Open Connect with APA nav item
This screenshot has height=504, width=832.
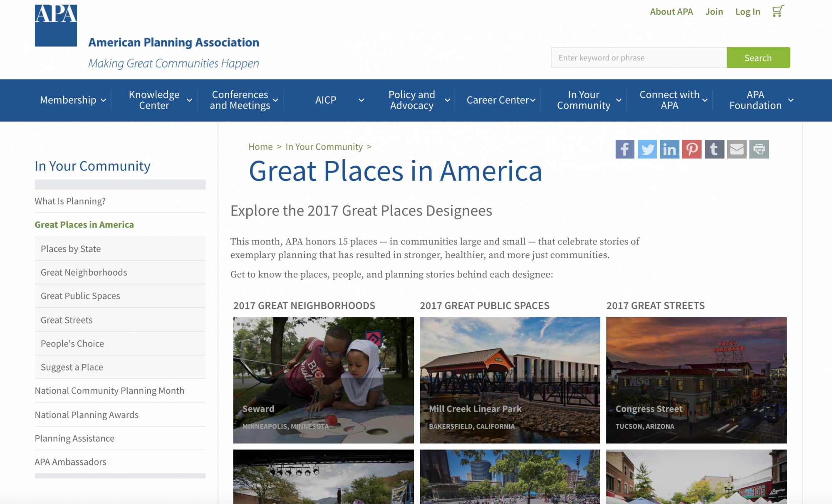tap(669, 100)
